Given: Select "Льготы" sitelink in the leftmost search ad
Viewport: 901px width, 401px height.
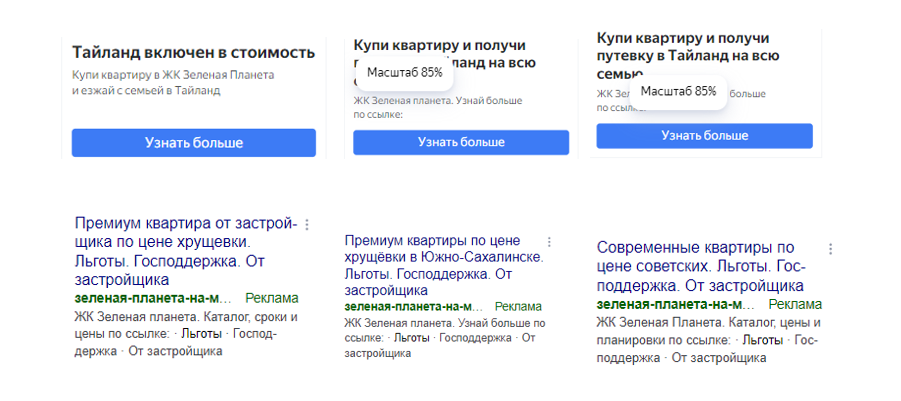Looking at the screenshot, I should [x=201, y=334].
